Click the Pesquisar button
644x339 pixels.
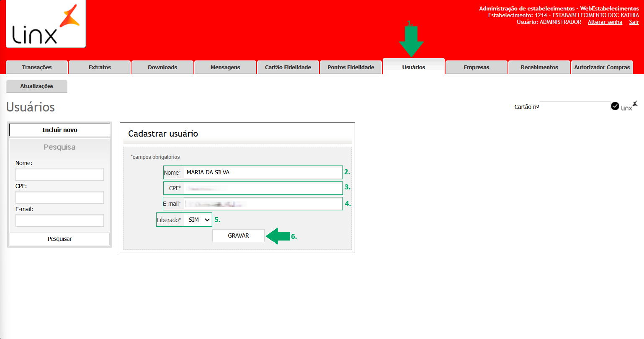click(x=60, y=239)
